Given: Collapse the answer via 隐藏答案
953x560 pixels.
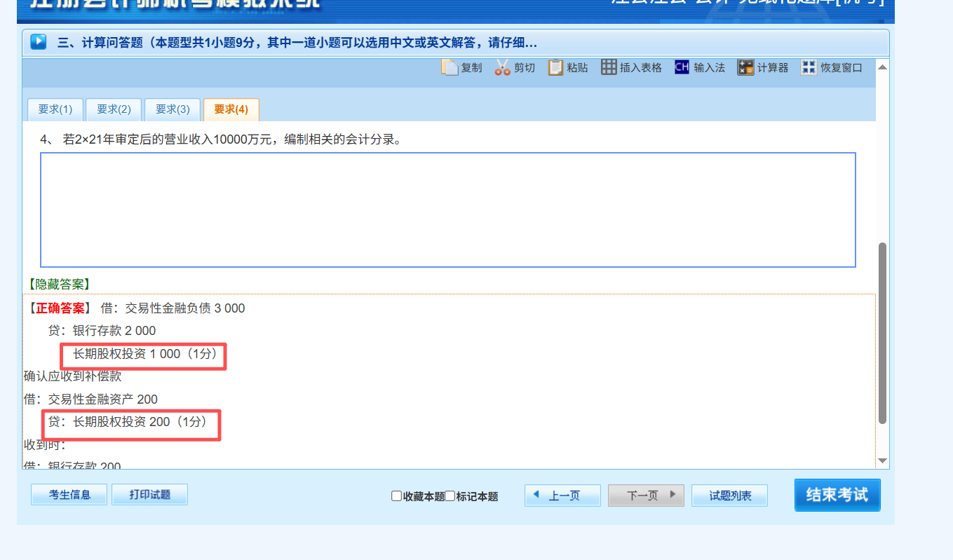Looking at the screenshot, I should coord(58,284).
